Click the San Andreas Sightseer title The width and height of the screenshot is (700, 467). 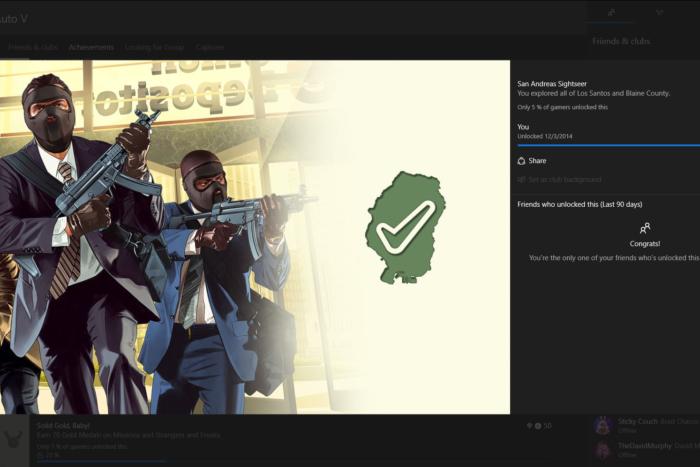pyautogui.click(x=552, y=83)
